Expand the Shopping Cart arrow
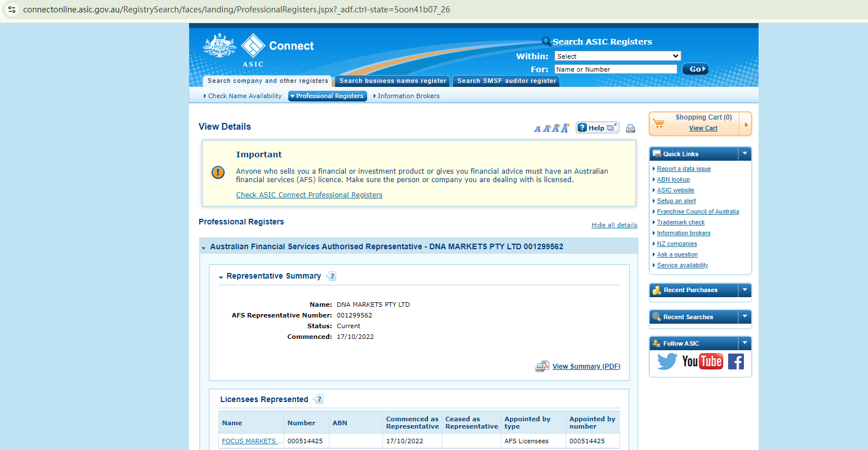 pyautogui.click(x=746, y=124)
